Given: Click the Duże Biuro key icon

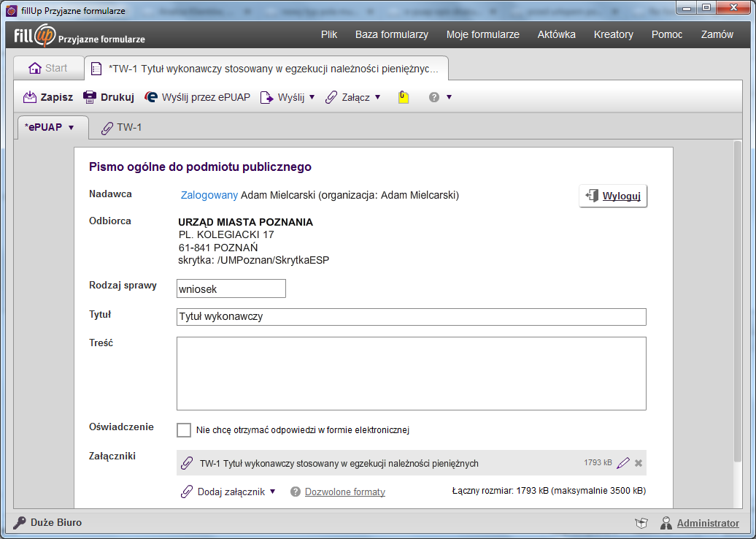Looking at the screenshot, I should 19,523.
